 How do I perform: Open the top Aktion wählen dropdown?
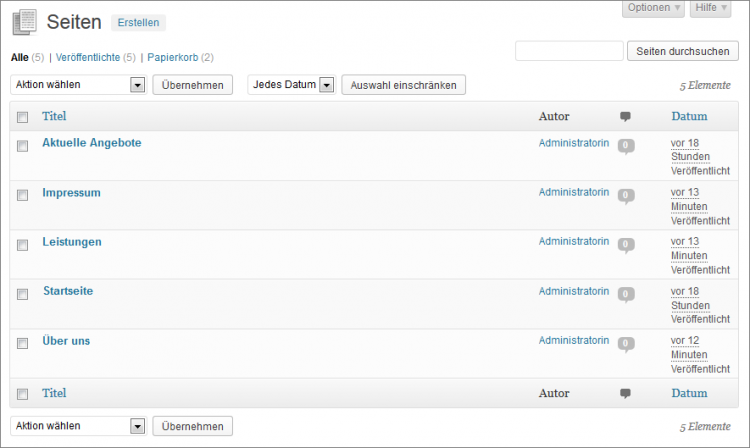tap(79, 85)
